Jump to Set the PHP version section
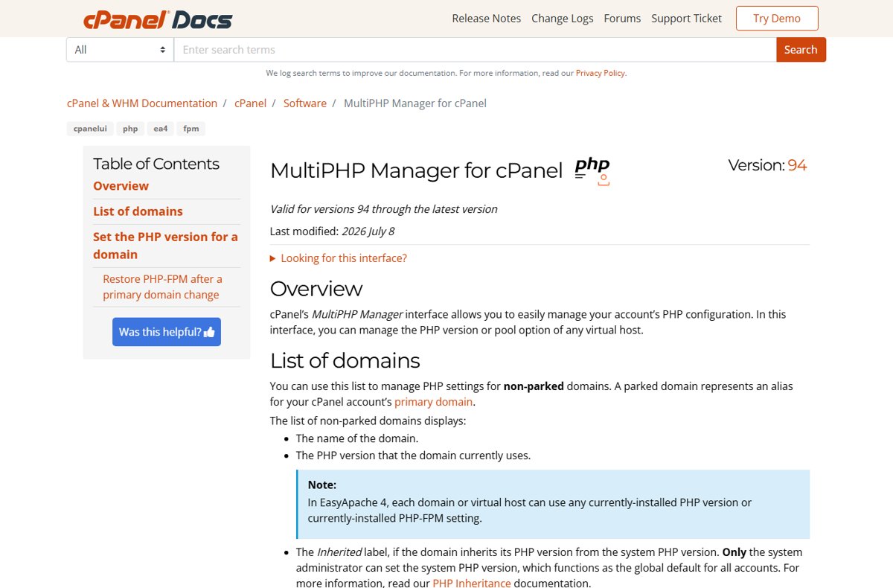The width and height of the screenshot is (893, 588). [x=165, y=246]
